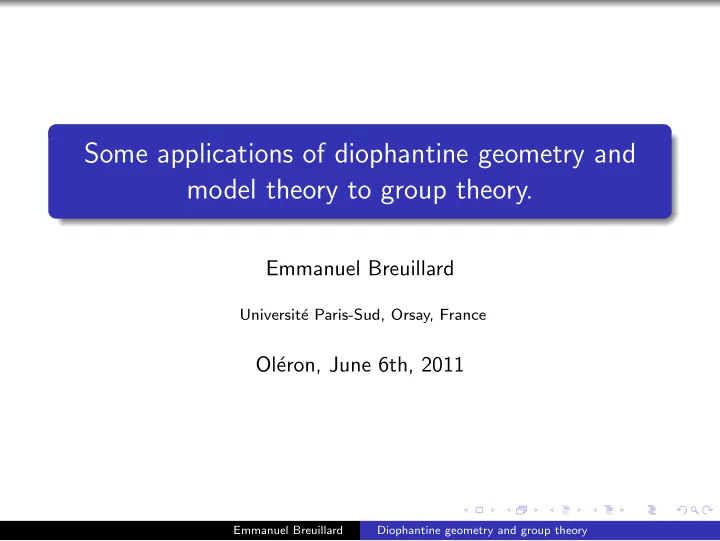
Task: Click the go-back curved arrow icon
Action: click(682, 510)
